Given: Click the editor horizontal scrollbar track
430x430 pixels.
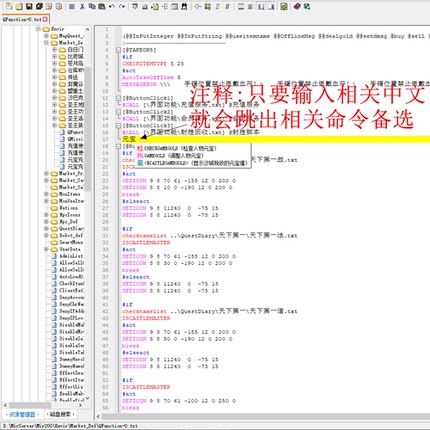Looking at the screenshot, I should coord(266,416).
